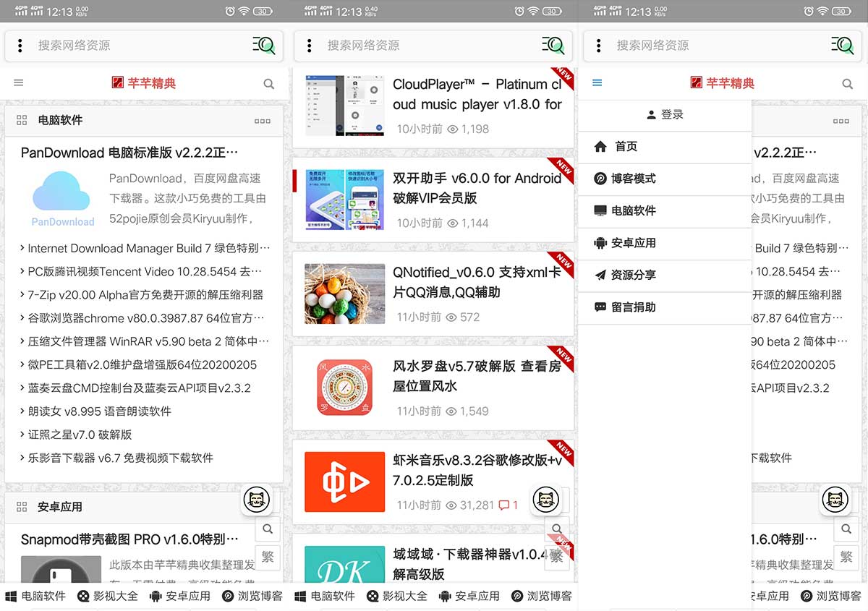Open PanDownload 电脑标准版 article title in left screen

(x=129, y=153)
